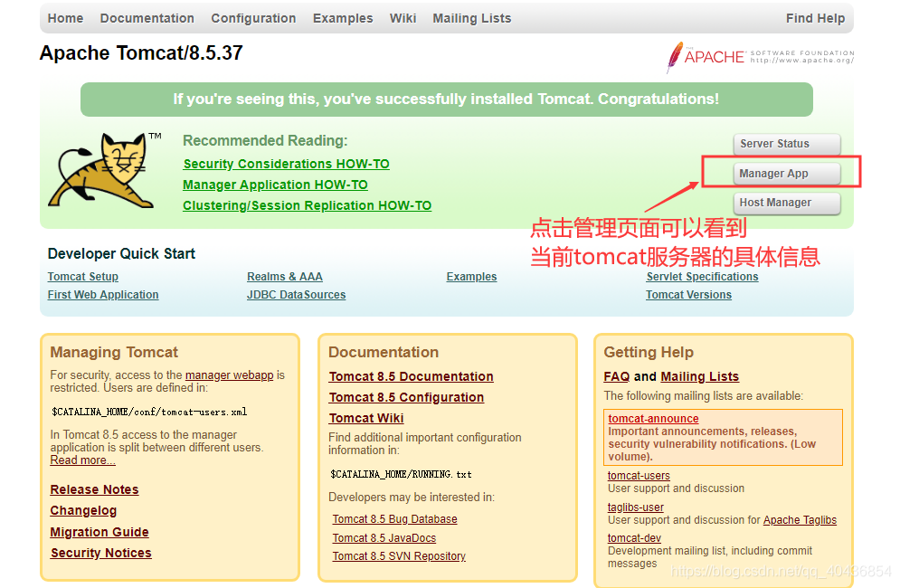The width and height of the screenshot is (900, 588).
Task: Click the Apache Software Foundation feather logo
Action: tap(760, 57)
